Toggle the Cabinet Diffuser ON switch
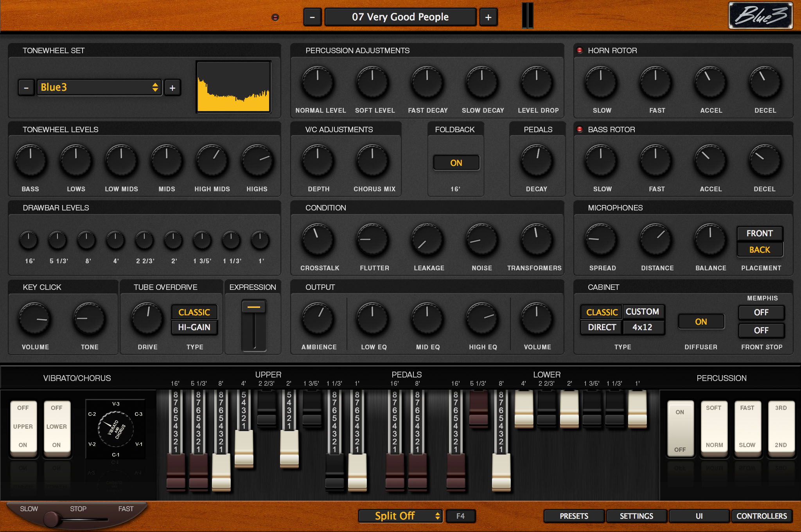The width and height of the screenshot is (801, 532). [700, 322]
